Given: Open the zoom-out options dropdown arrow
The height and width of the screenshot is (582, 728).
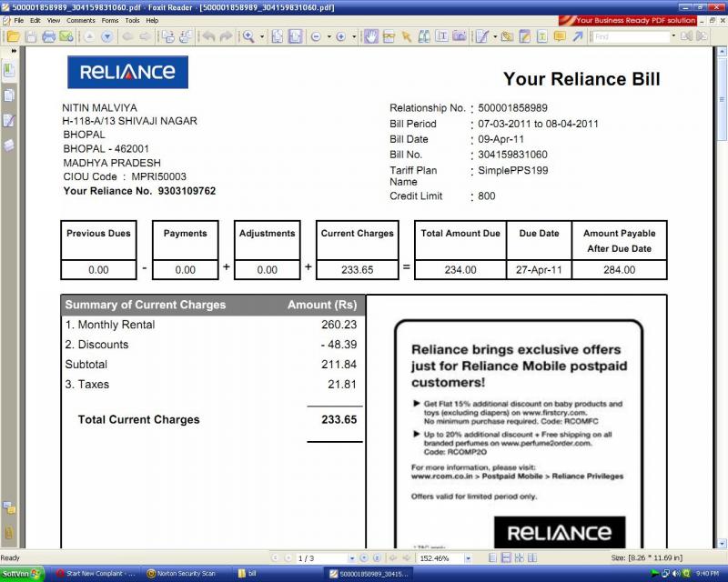Looking at the screenshot, I should tap(329, 36).
